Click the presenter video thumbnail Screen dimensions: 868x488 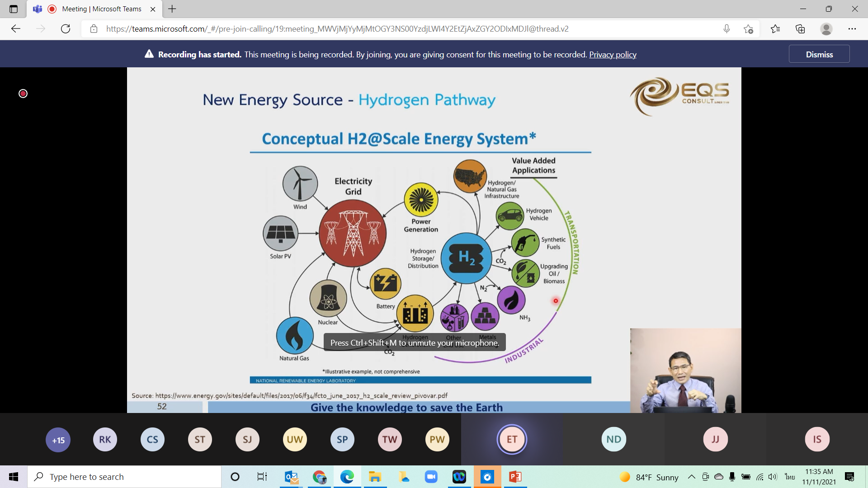click(x=686, y=371)
